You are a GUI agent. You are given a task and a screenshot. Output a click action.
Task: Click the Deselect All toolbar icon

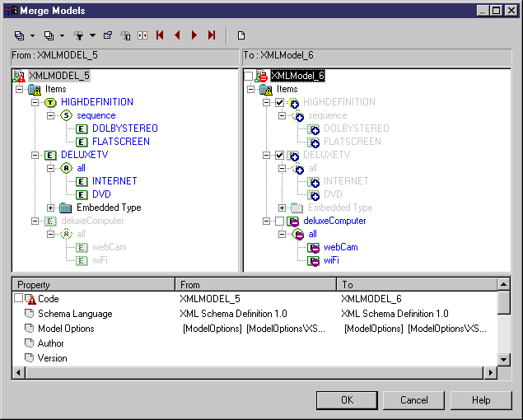(x=49, y=35)
